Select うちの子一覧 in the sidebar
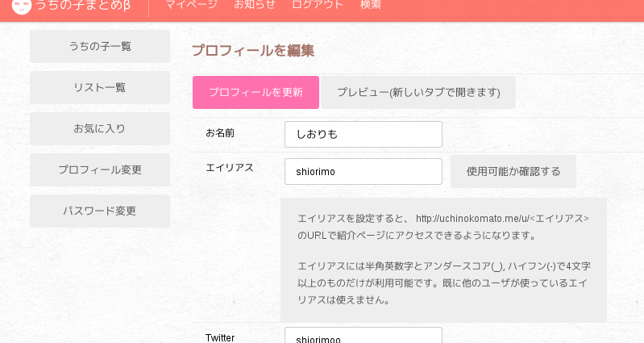The image size is (644, 343). (100, 47)
